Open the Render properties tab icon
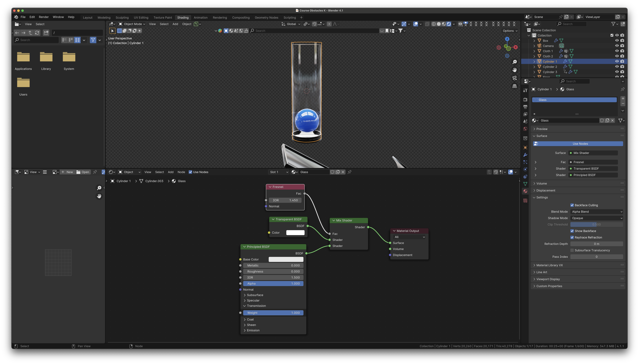This screenshot has width=639, height=364. point(525,100)
